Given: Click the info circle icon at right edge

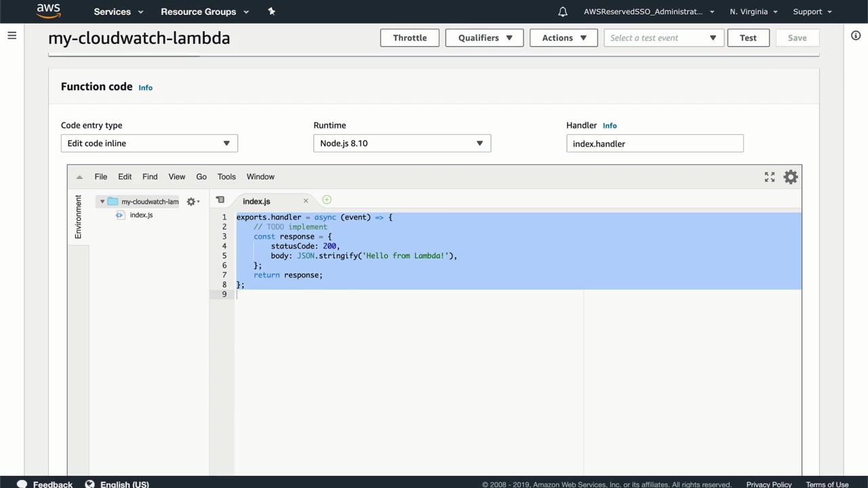Looking at the screenshot, I should pos(856,35).
